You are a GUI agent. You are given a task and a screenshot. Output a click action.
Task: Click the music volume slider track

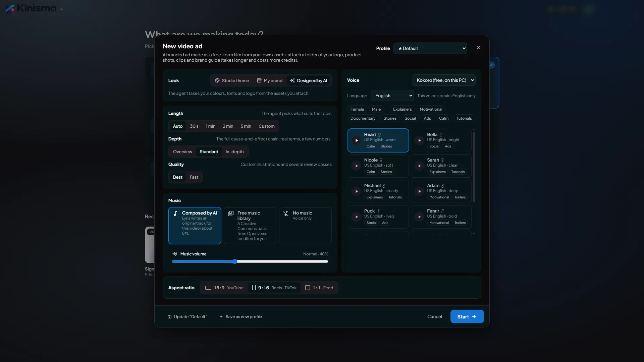[250, 261]
